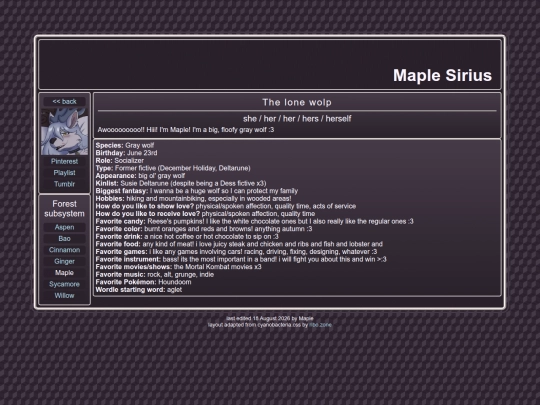This screenshot has width=540, height=405.
Task: Click the 'last edited 18 August' footer text
Action: point(270,319)
